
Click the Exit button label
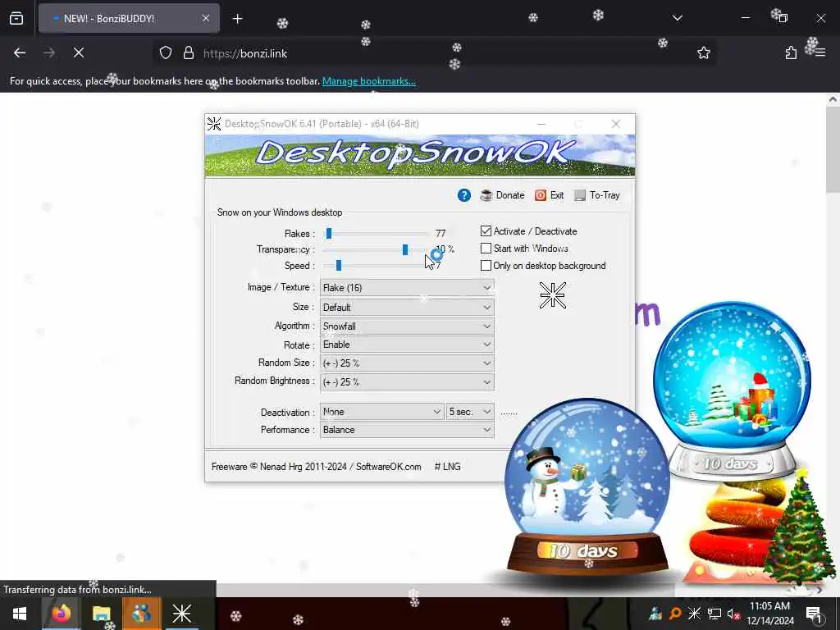pos(557,195)
